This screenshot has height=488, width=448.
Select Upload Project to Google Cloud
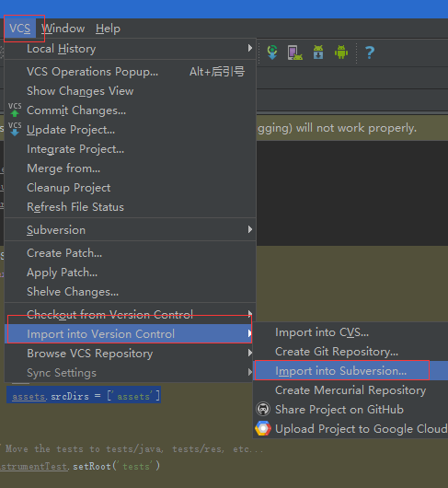pos(350,429)
